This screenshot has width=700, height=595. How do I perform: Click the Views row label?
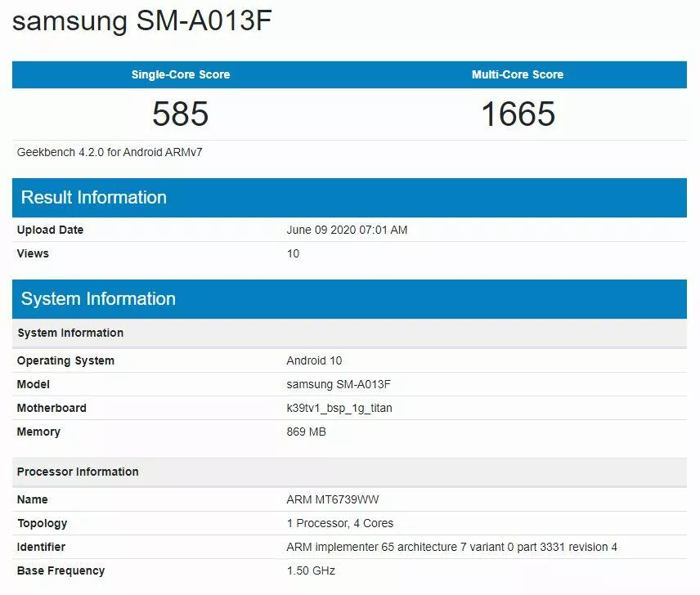point(33,253)
